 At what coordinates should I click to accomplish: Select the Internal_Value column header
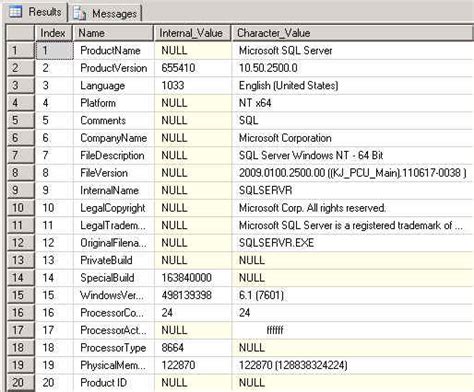pos(193,33)
